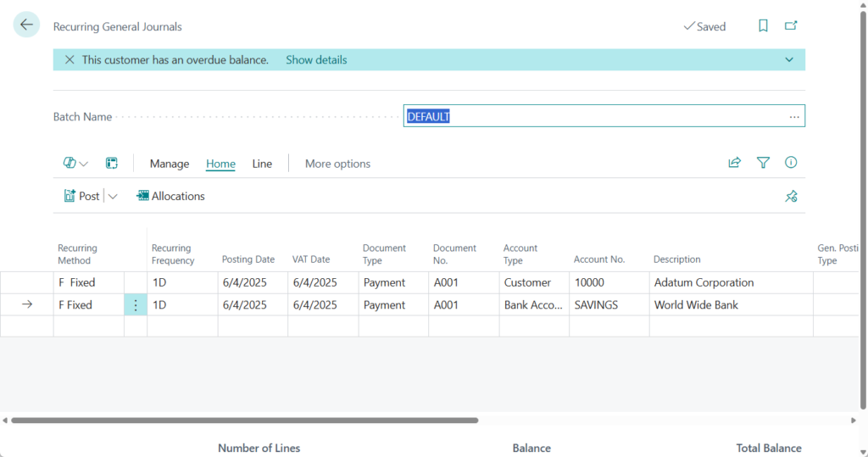Click the bookmark icon
Screen dimensions: 868x457
coord(763,26)
